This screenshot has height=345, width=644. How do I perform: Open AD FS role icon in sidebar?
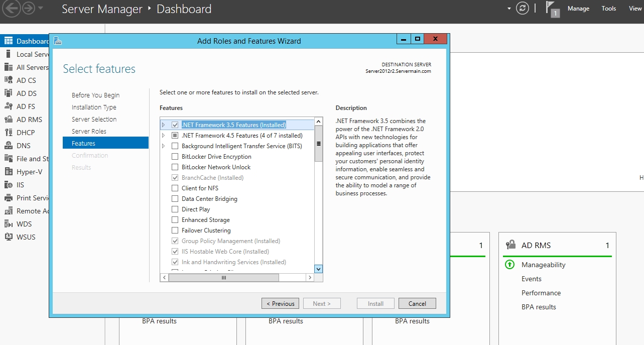[9, 106]
